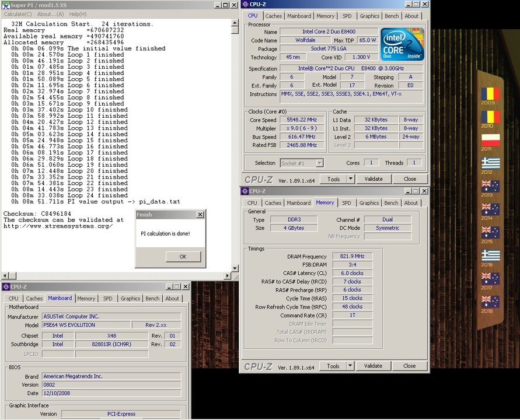Image resolution: width=520 pixels, height=420 pixels.
Task: Select CPU tab in Memory CPU-Z window
Action: click(252, 203)
